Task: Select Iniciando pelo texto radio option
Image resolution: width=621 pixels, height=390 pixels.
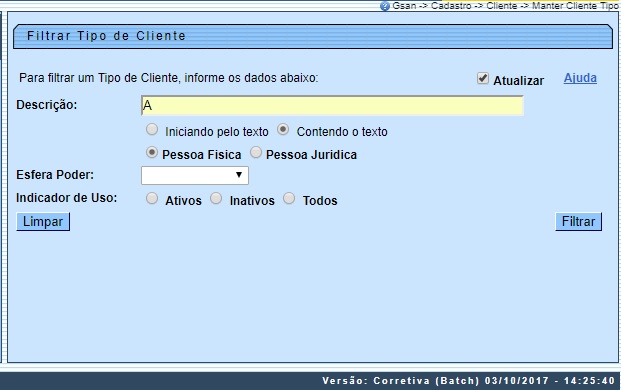Action: tap(152, 129)
